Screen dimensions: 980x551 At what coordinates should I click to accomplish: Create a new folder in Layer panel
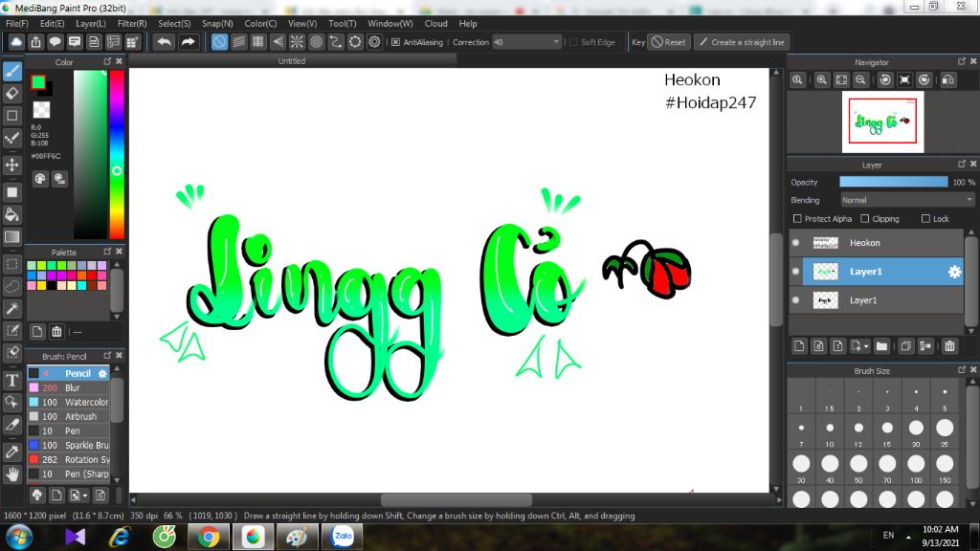click(881, 346)
